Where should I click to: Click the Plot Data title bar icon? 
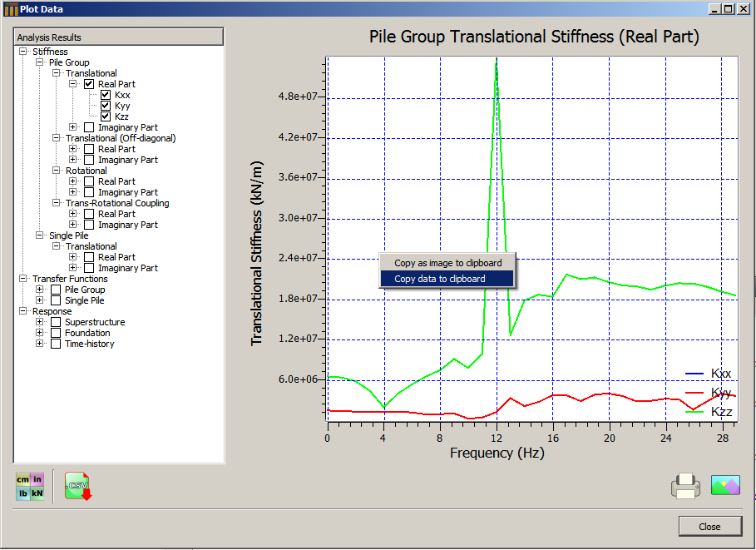coord(10,9)
